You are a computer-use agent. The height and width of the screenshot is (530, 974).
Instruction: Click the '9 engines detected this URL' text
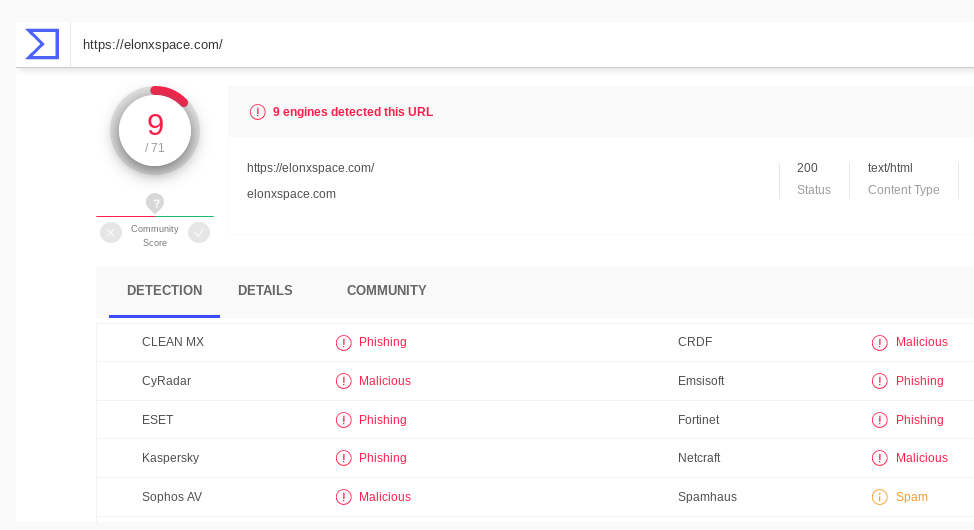click(353, 112)
